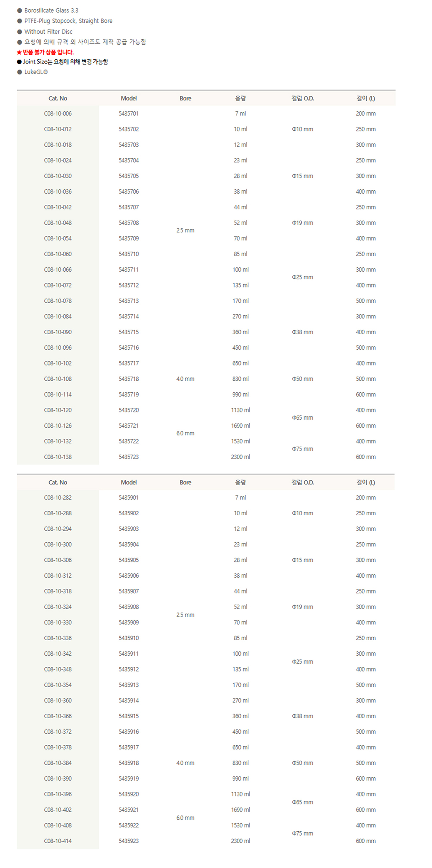432x868 pixels.
Task: Click catalog number C08-10-282
Action: pyautogui.click(x=58, y=498)
